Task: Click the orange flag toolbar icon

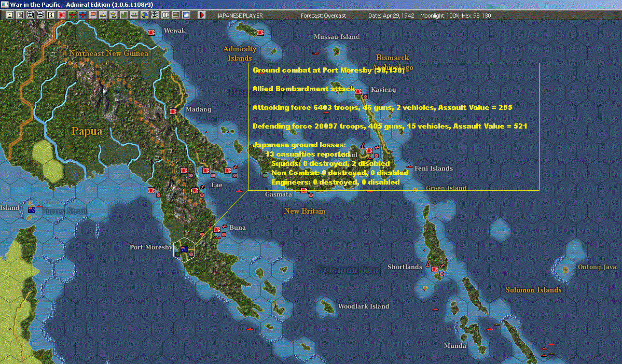Action: 93,15
